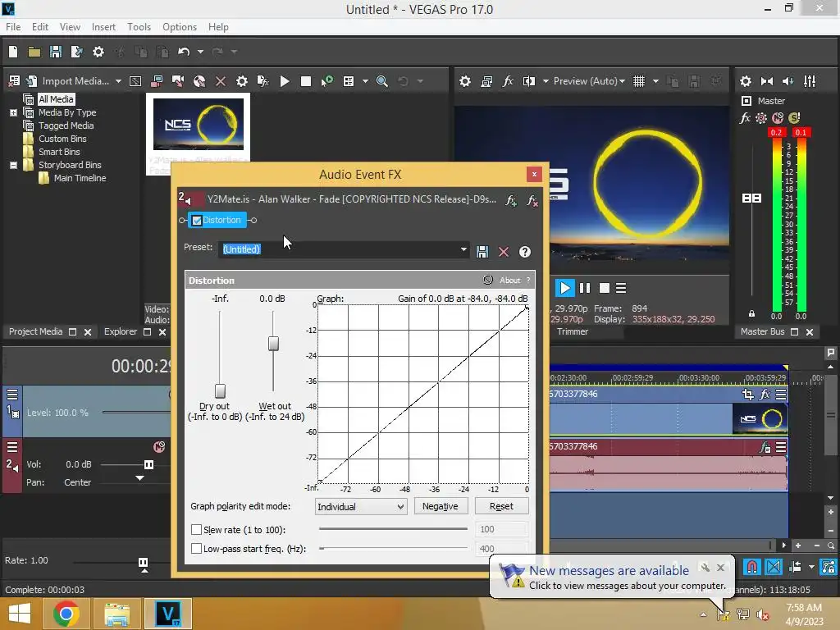
Task: Open the Tools menu
Action: (139, 27)
